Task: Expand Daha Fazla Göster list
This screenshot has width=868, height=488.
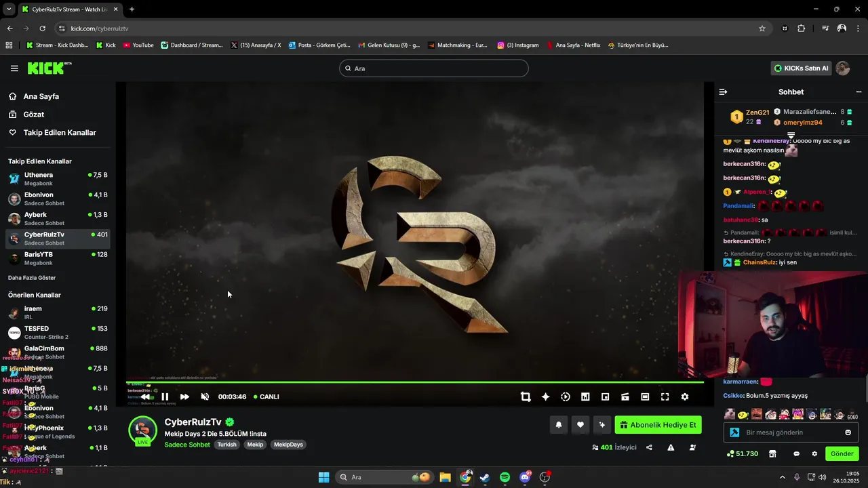Action: point(32,278)
